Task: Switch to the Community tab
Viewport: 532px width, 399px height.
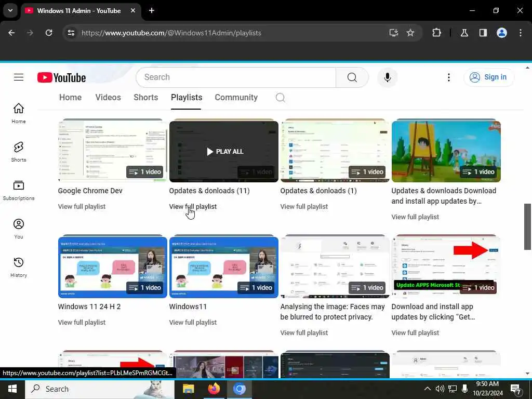Action: click(236, 97)
